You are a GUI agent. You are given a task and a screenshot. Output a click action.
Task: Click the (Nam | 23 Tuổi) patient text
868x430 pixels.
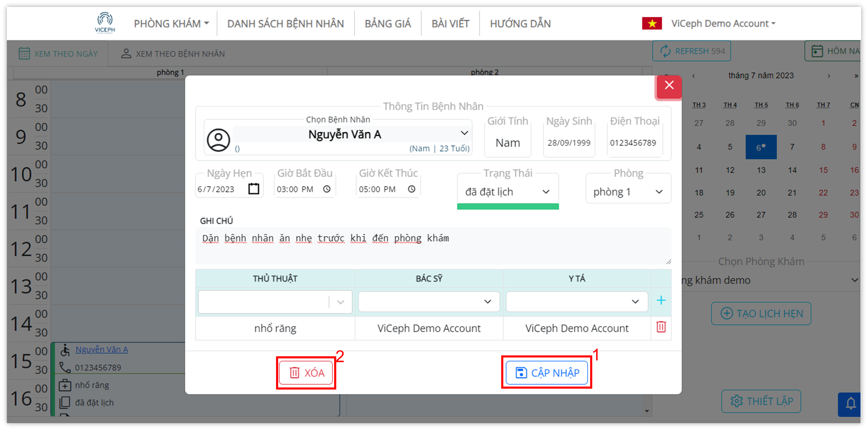(x=439, y=148)
